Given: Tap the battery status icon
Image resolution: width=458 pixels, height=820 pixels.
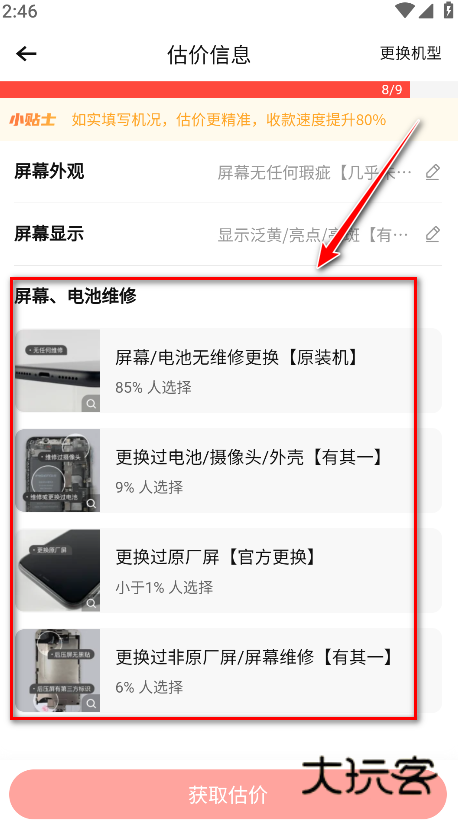Looking at the screenshot, I should tap(448, 10).
